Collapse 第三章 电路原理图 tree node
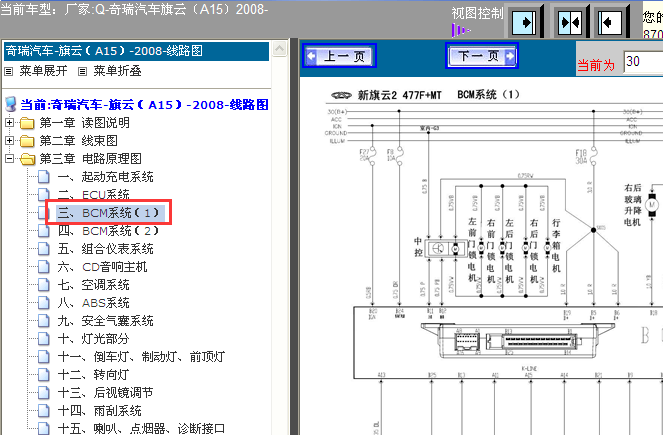The height and width of the screenshot is (435, 663). click(x=9, y=159)
